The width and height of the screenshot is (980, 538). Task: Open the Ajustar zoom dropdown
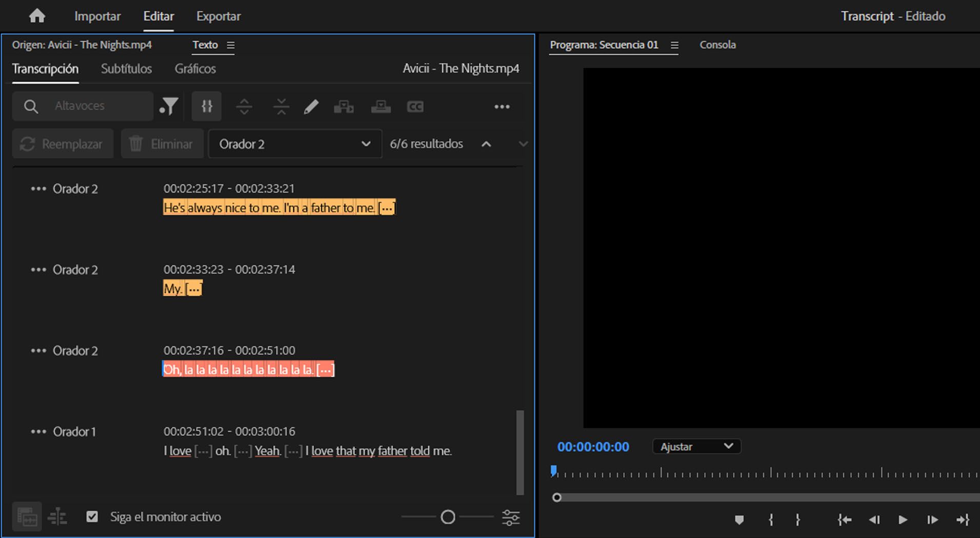click(x=697, y=447)
